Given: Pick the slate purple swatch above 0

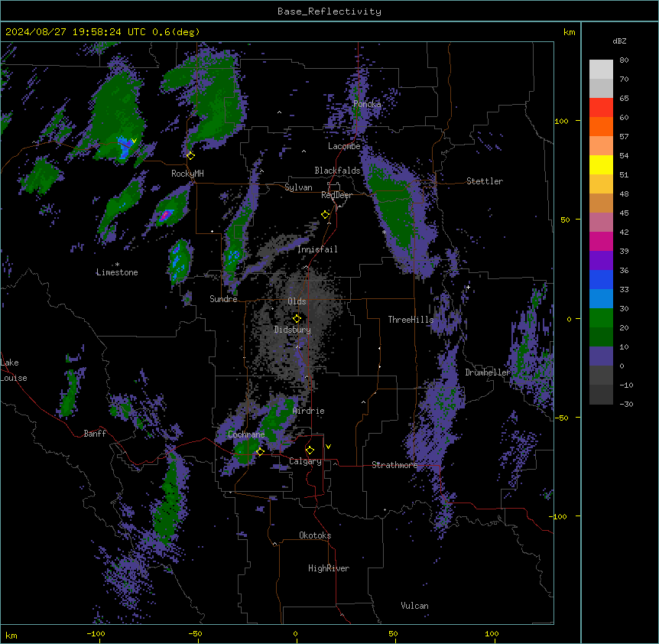Looking at the screenshot, I should coord(601,356).
